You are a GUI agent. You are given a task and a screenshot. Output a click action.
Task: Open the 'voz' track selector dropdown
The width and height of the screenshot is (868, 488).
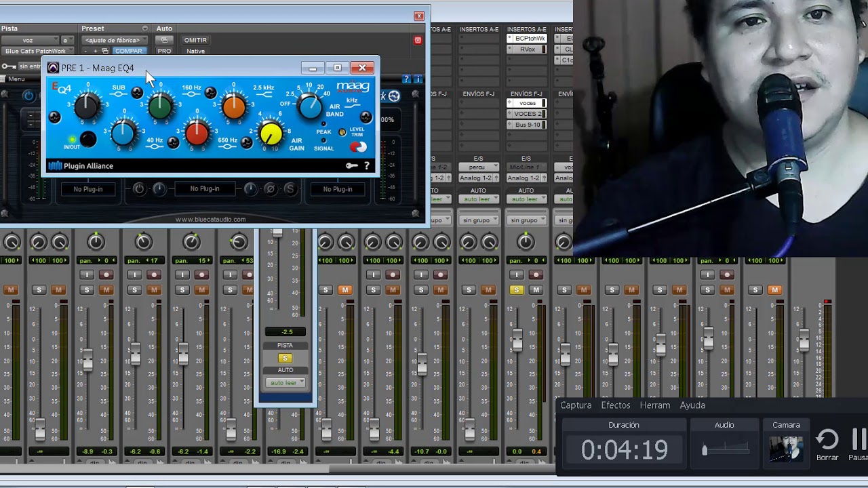[x=29, y=40]
